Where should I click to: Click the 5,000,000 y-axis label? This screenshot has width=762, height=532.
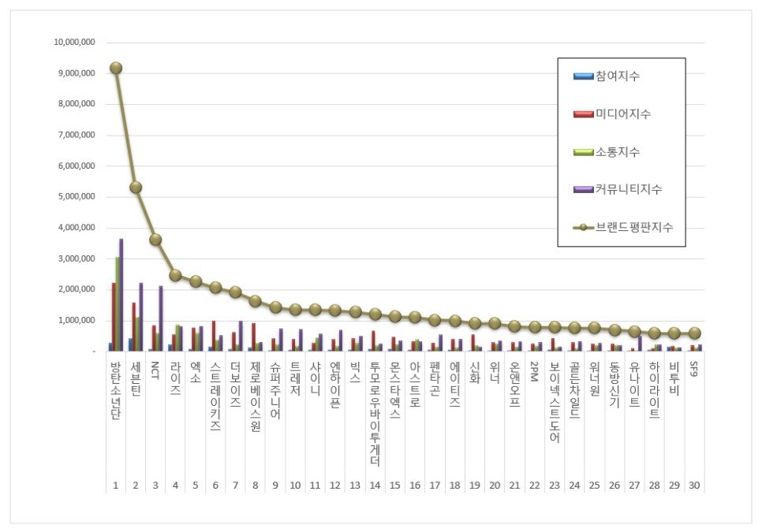[77, 196]
